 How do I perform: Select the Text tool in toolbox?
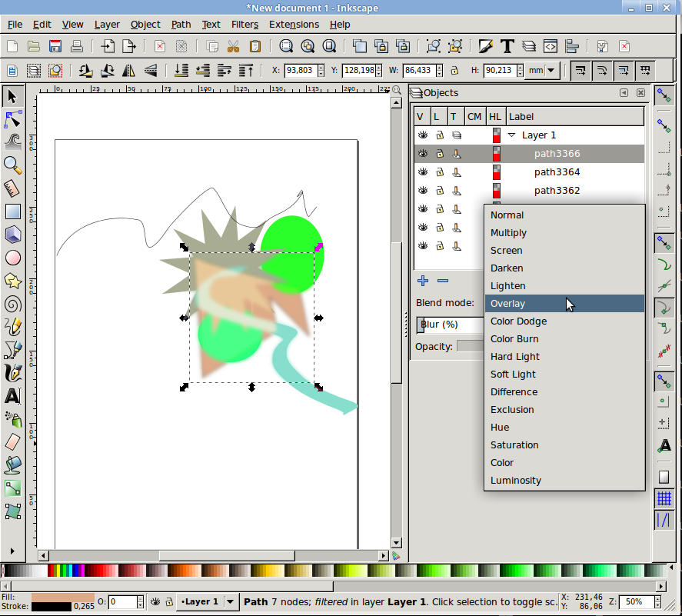12,397
